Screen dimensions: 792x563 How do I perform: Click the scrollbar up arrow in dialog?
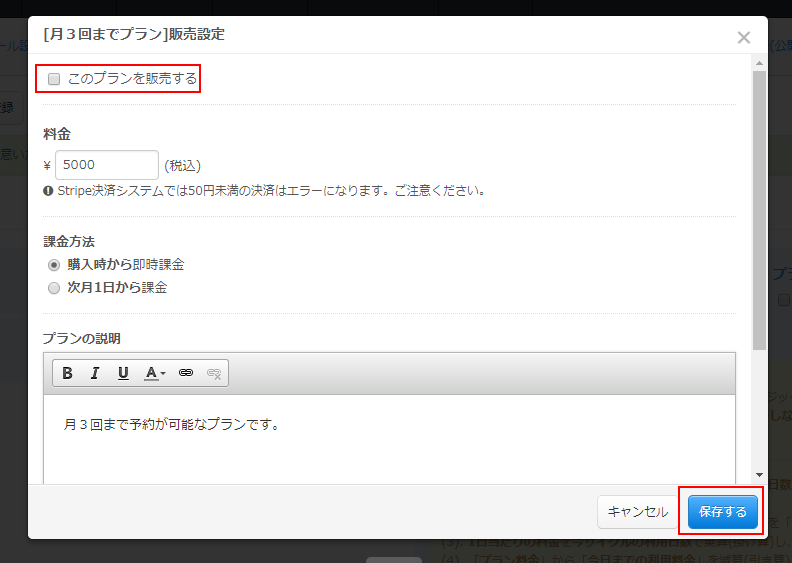click(760, 63)
